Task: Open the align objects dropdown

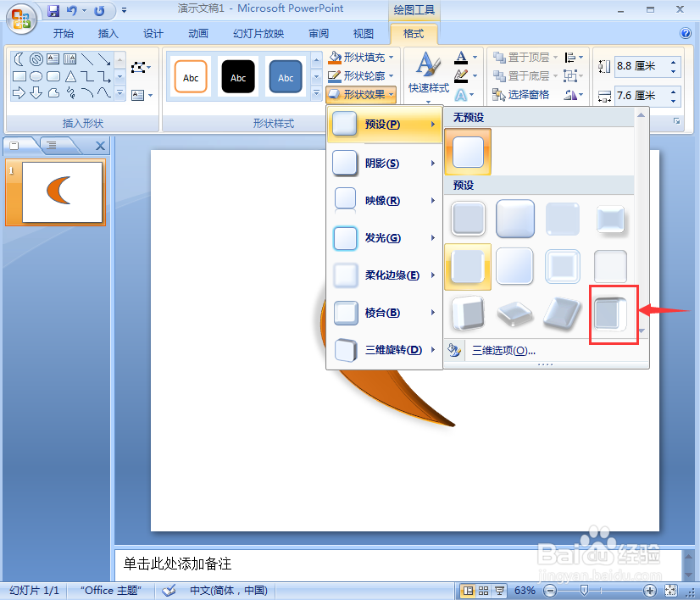Action: tap(574, 57)
